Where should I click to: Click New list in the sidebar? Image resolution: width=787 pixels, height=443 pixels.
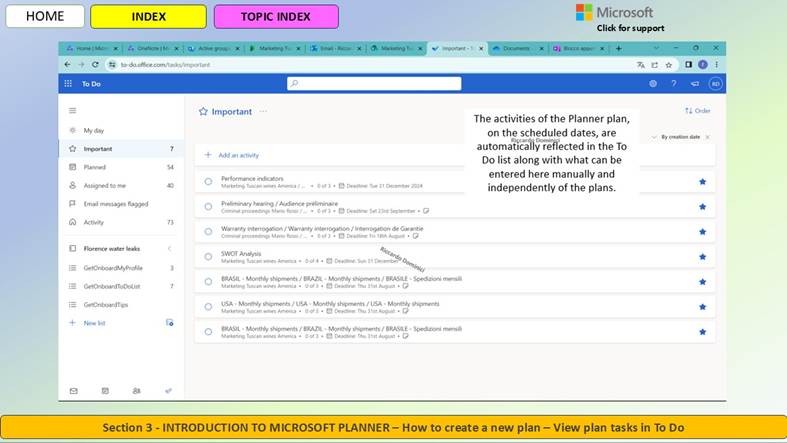point(94,323)
